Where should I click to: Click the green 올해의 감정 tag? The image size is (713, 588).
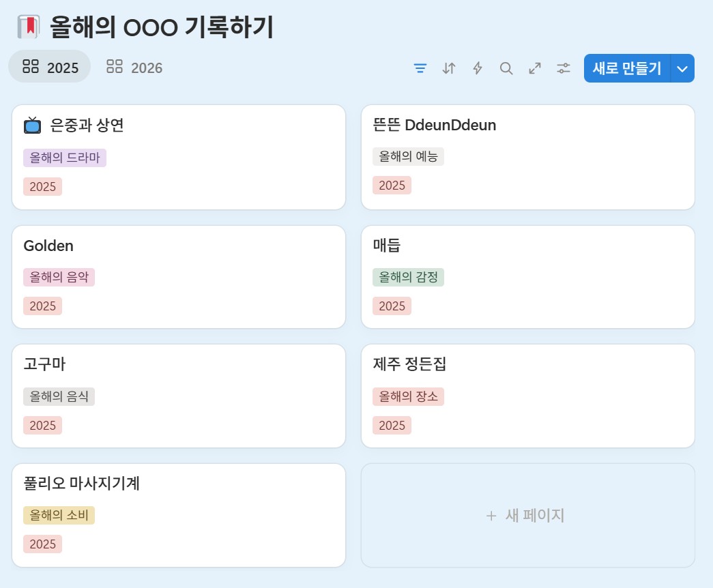point(408,277)
